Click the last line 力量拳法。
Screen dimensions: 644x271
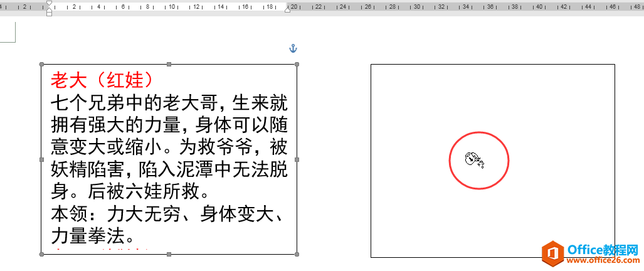93,236
